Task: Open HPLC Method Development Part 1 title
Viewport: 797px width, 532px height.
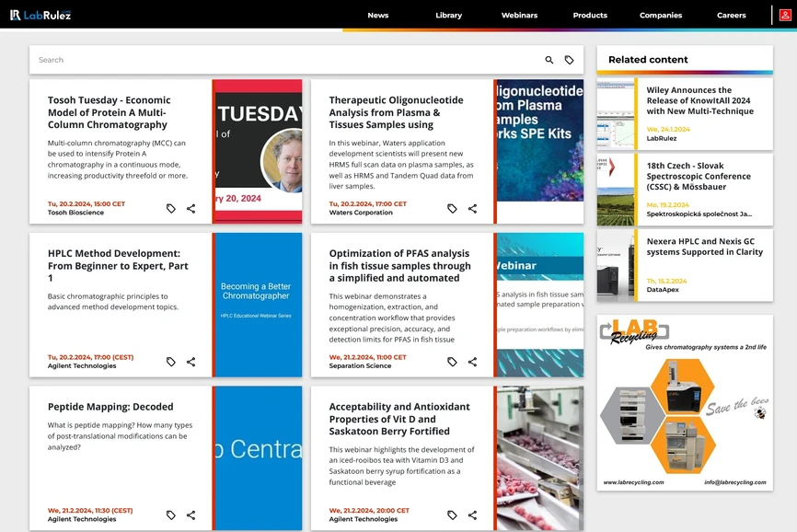Action: 118,266
